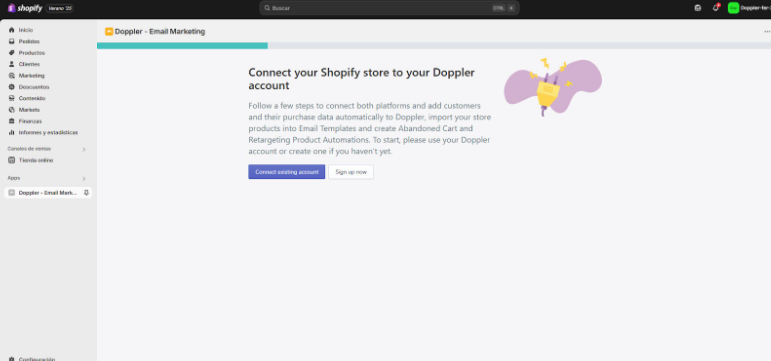
Task: Click the plug illustration image
Action: point(553,87)
